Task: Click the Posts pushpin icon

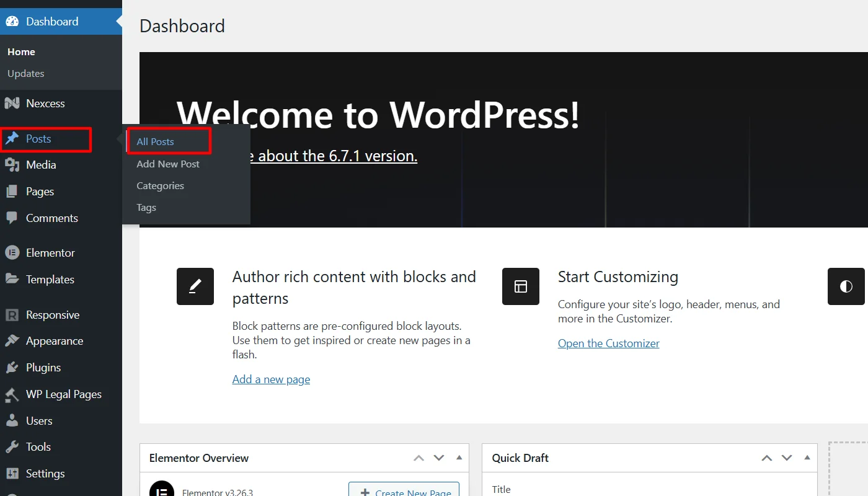Action: [12, 139]
